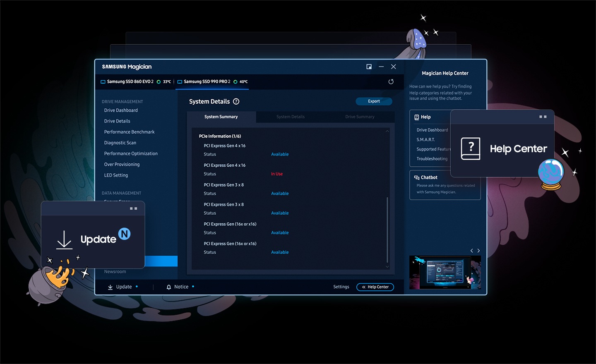The image size is (596, 364).
Task: Show next help banner with right chevron
Action: pos(479,251)
